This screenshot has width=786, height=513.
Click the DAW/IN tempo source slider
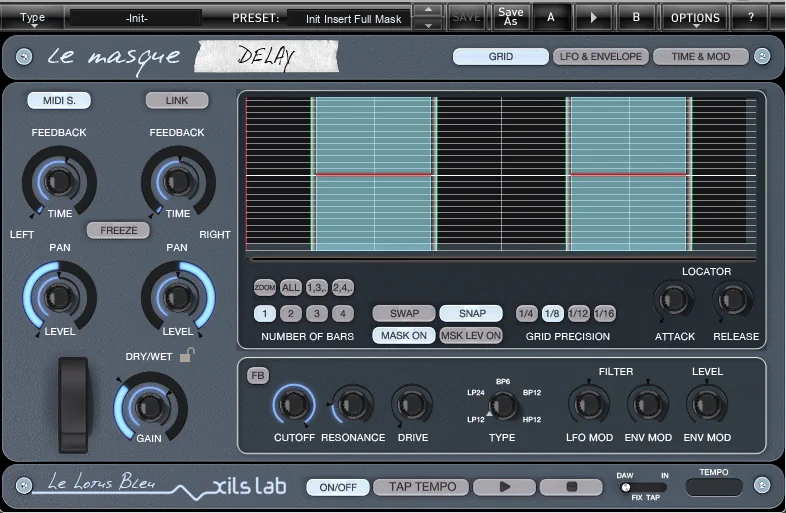point(643,487)
